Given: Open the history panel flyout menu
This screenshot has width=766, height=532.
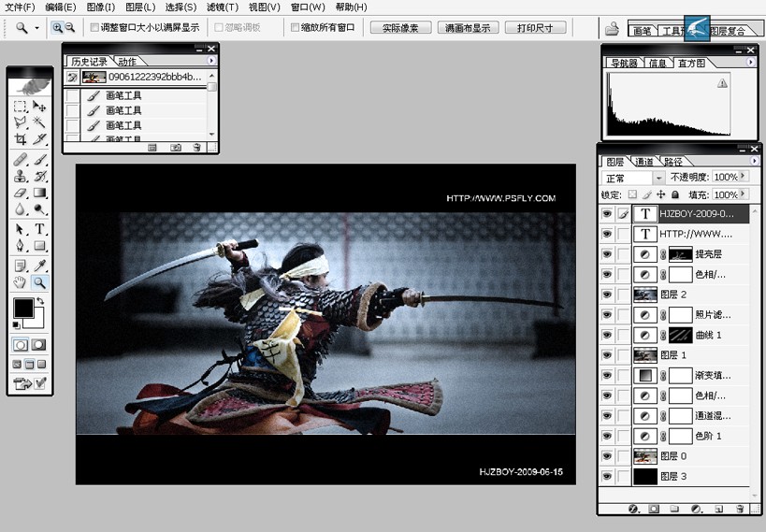Looking at the screenshot, I should tap(211, 61).
